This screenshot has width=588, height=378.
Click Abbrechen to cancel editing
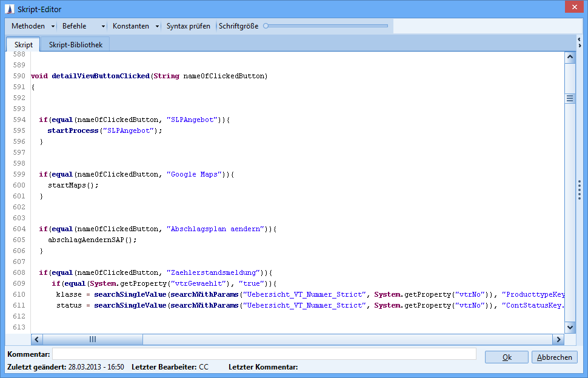point(554,357)
